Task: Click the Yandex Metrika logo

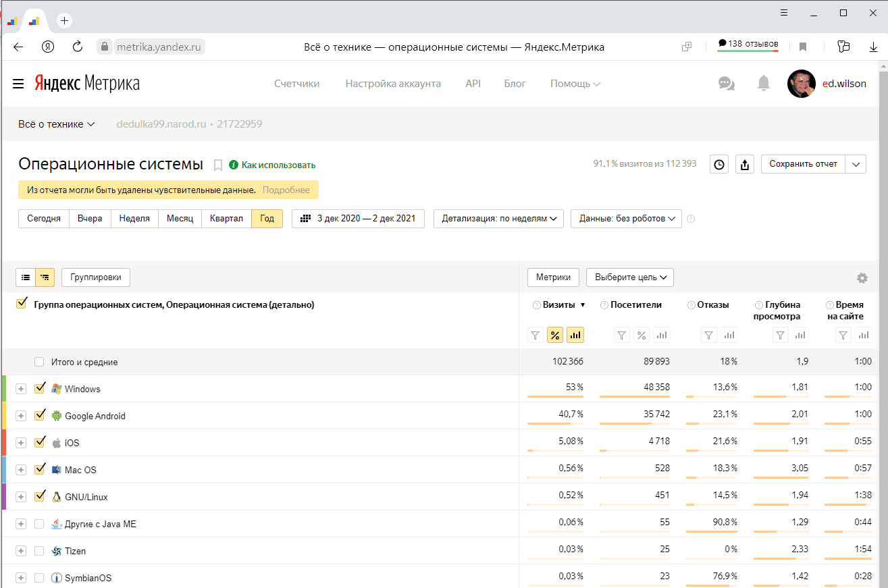Action: coord(87,84)
